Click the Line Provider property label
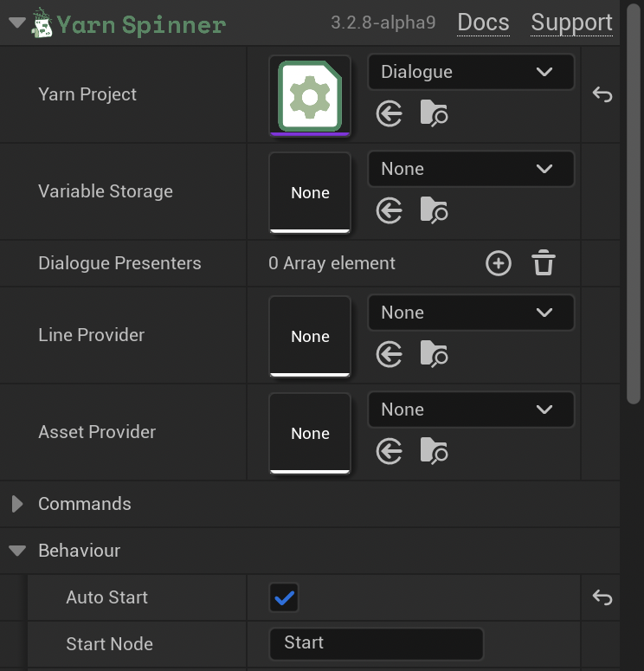Image resolution: width=644 pixels, height=671 pixels. (x=92, y=335)
